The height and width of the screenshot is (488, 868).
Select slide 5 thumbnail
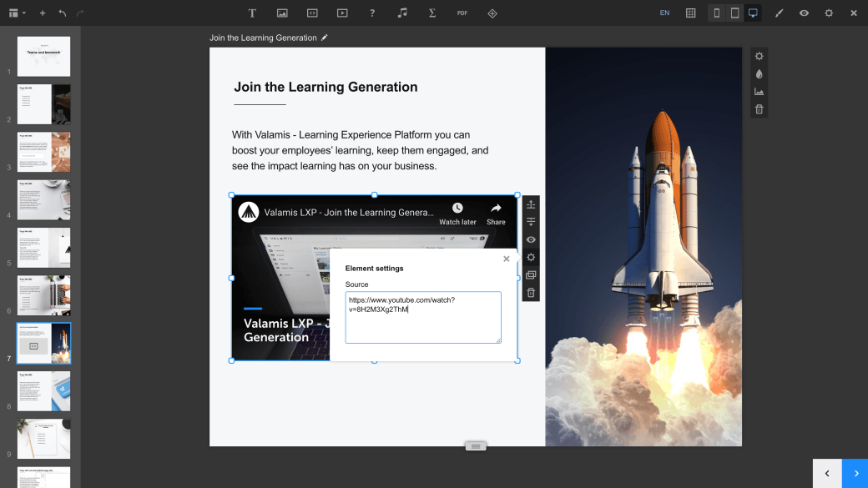[x=43, y=248]
